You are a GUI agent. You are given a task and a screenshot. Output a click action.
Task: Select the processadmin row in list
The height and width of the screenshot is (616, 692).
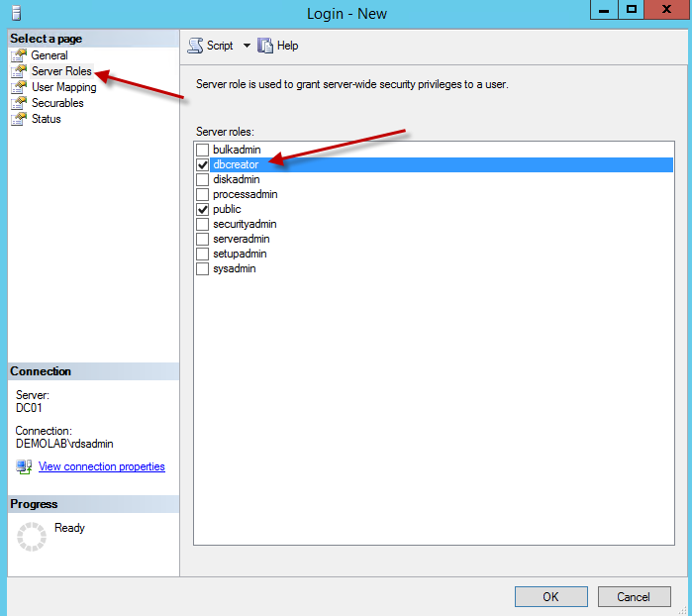(x=245, y=194)
